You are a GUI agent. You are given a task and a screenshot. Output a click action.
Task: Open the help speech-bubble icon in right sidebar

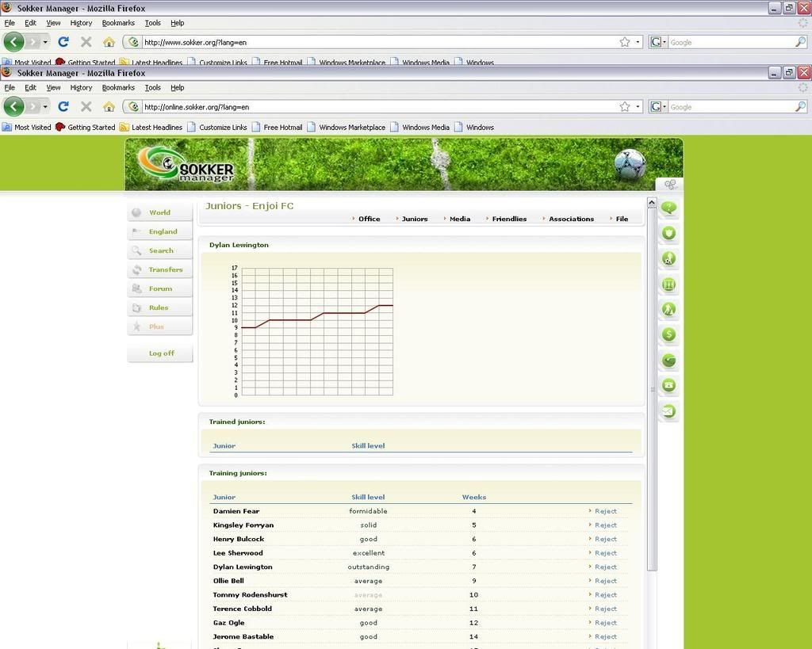[668, 208]
